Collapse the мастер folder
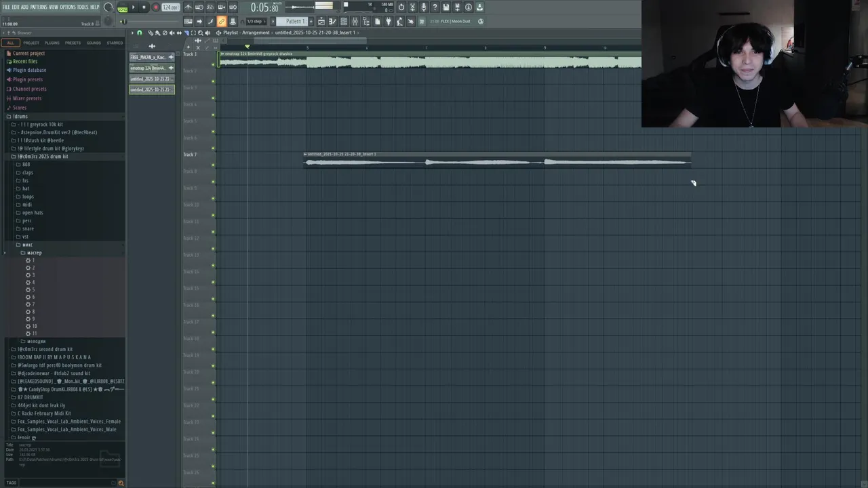Viewport: 868px width, 488px height. pyautogui.click(x=34, y=253)
